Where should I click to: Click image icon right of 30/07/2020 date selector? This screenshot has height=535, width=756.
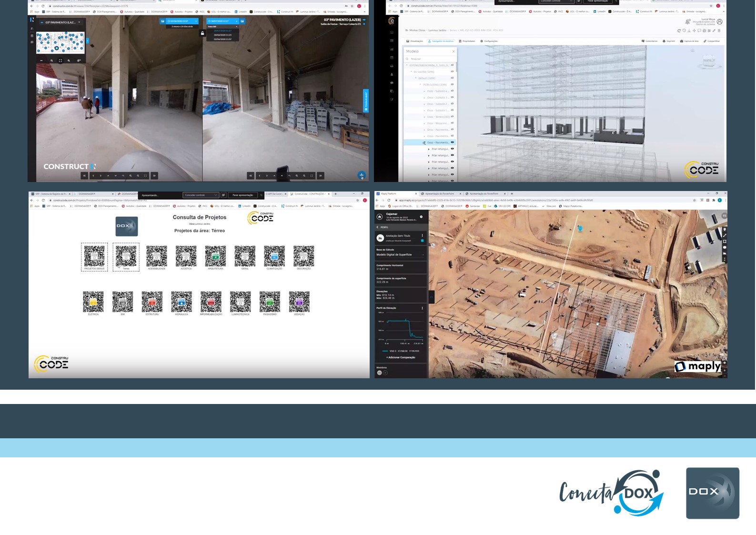tap(242, 21)
